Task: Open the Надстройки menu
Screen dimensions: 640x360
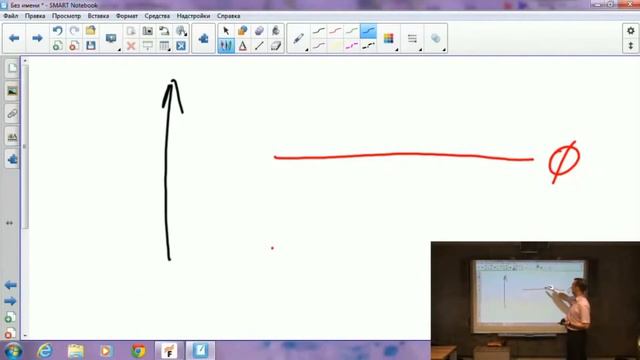Action: tap(193, 16)
